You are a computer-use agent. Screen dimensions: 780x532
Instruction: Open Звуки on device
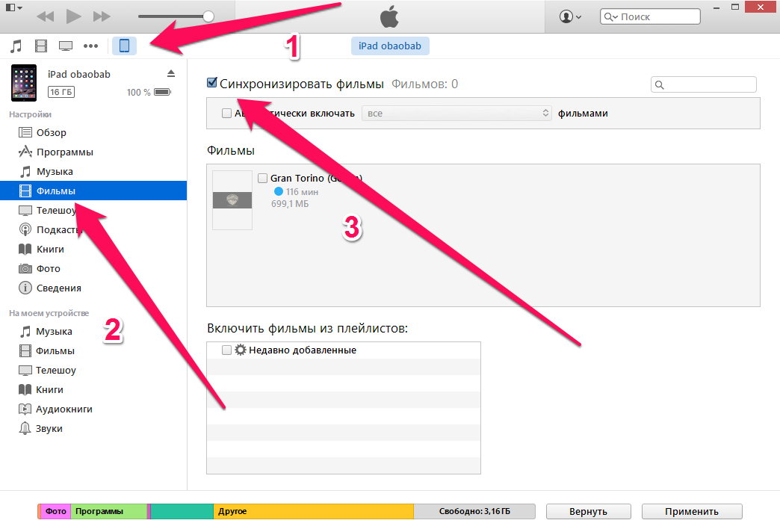[93, 428]
